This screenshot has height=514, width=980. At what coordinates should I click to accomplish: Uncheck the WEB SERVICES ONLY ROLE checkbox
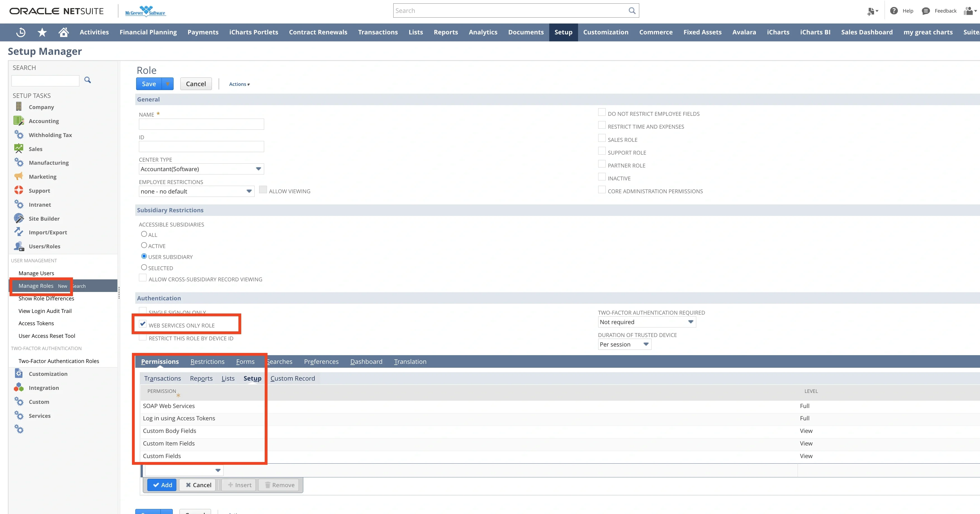click(143, 324)
